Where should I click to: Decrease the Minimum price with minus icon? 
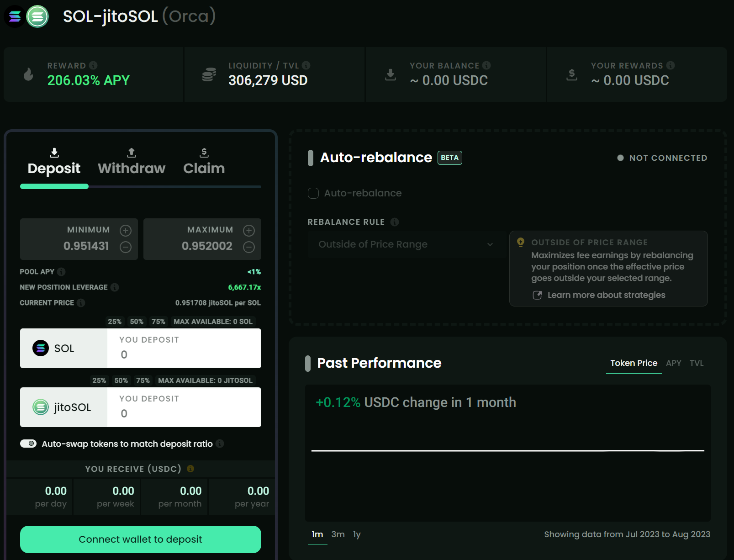126,247
